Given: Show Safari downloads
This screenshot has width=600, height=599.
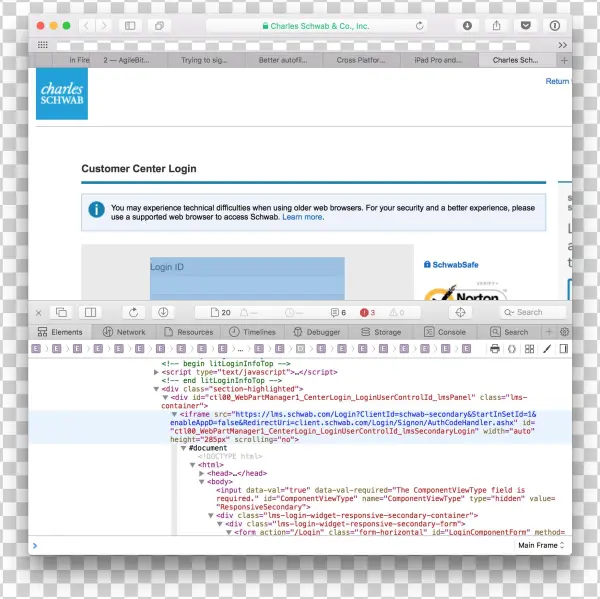Looking at the screenshot, I should point(467,26).
